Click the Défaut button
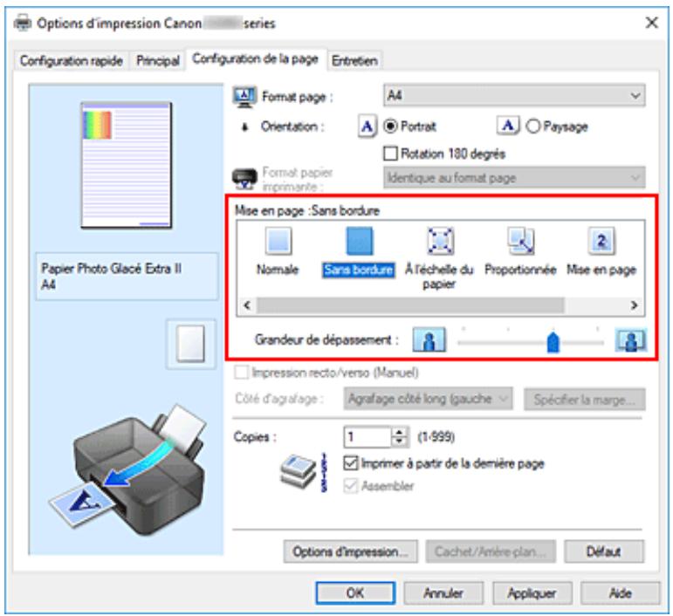673x616 pixels. [x=604, y=551]
